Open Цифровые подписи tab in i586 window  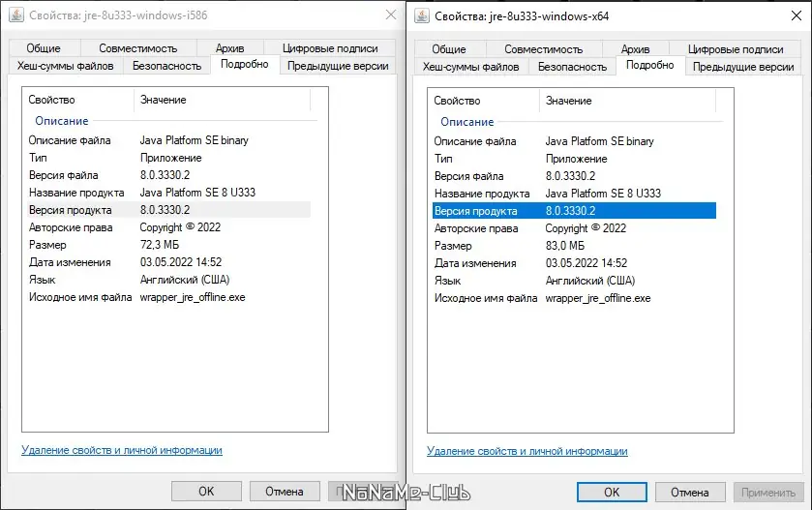click(330, 48)
